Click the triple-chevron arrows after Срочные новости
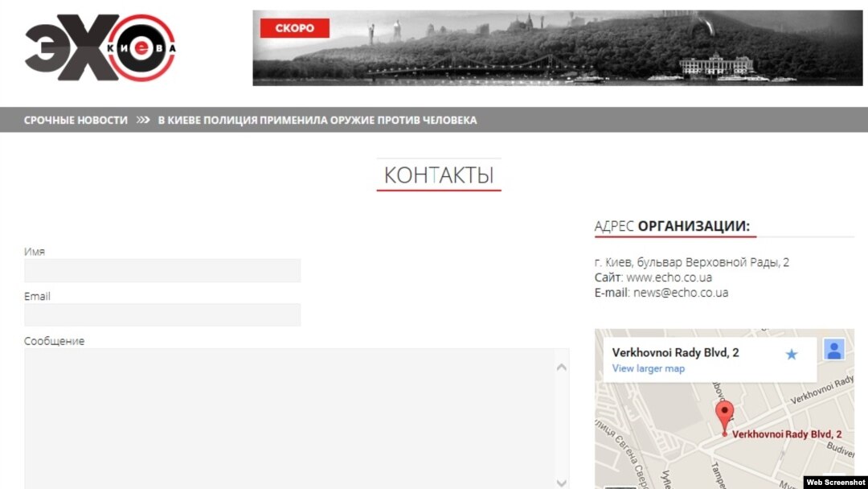 (x=143, y=120)
